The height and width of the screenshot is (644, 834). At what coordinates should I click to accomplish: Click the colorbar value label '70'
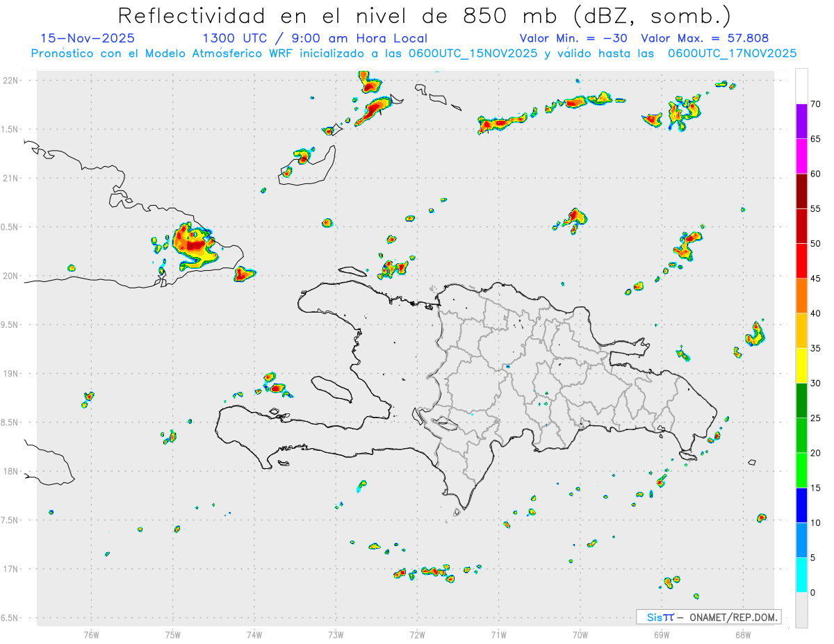[816, 104]
